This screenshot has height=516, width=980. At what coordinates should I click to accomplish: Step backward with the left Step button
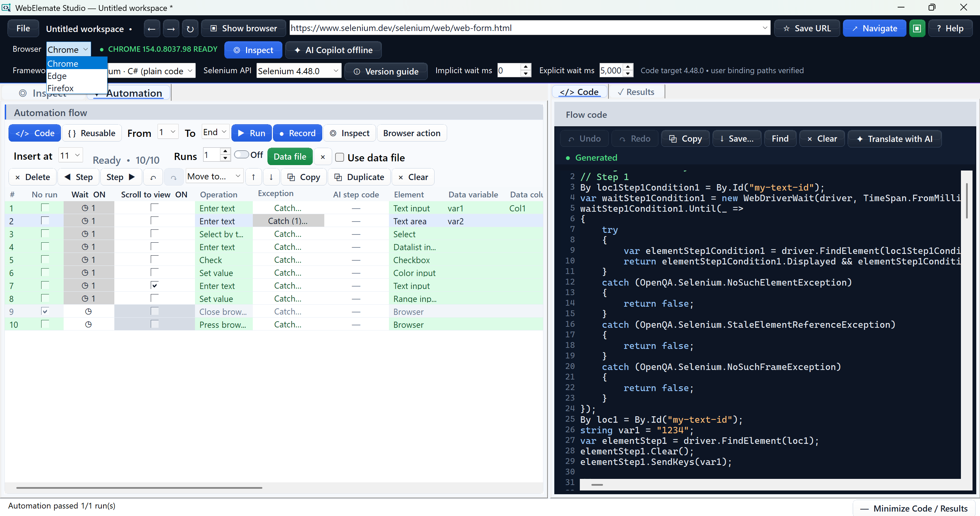pos(78,177)
